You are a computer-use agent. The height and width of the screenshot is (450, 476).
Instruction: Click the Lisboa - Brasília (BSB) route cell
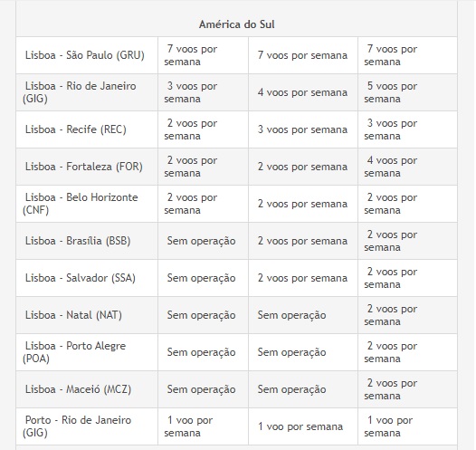pyautogui.click(x=87, y=241)
